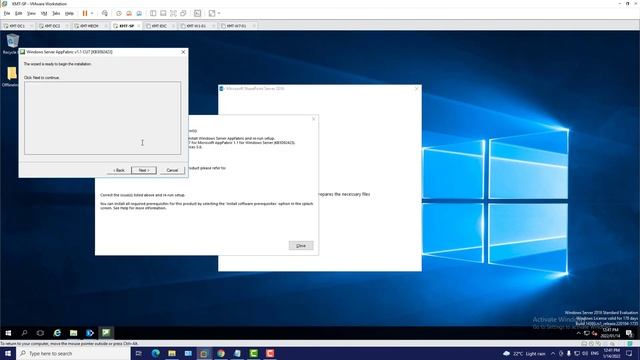Image resolution: width=640 pixels, height=360 pixels.
Task: Open the guest notification center icon
Action: (x=629, y=333)
